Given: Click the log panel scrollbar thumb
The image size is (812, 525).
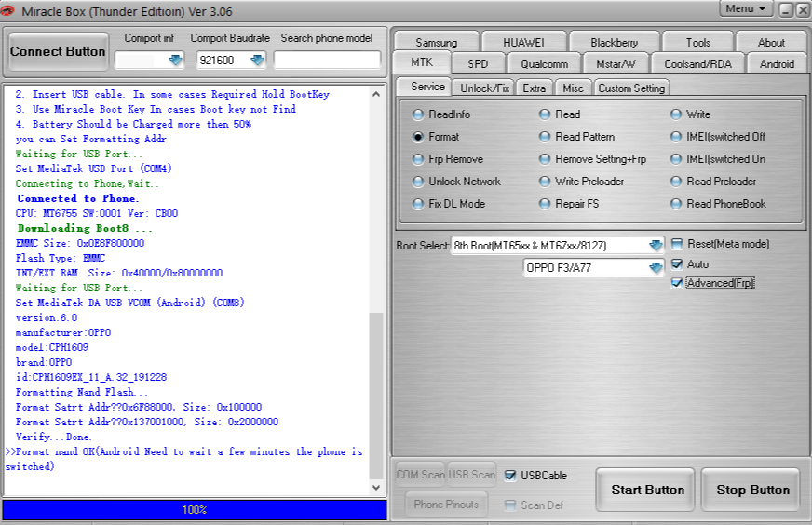Looking at the screenshot, I should coord(376,397).
